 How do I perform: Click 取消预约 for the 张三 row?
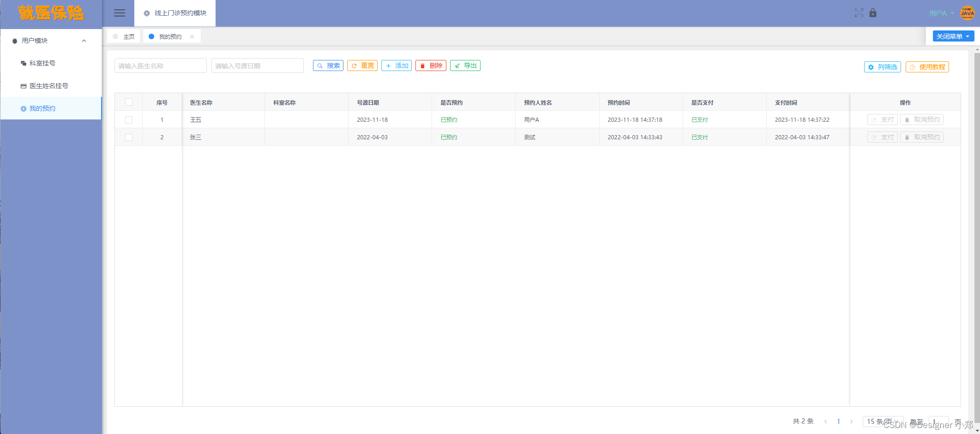click(x=922, y=137)
